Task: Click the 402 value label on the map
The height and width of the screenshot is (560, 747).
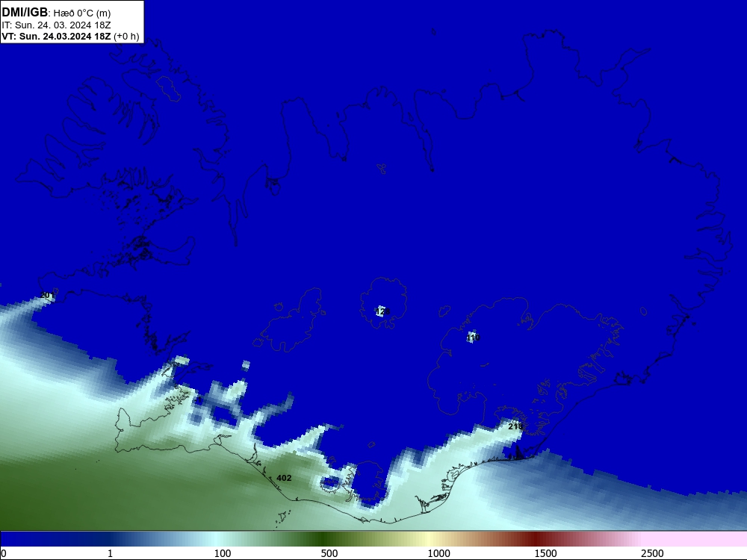Action: (x=284, y=478)
